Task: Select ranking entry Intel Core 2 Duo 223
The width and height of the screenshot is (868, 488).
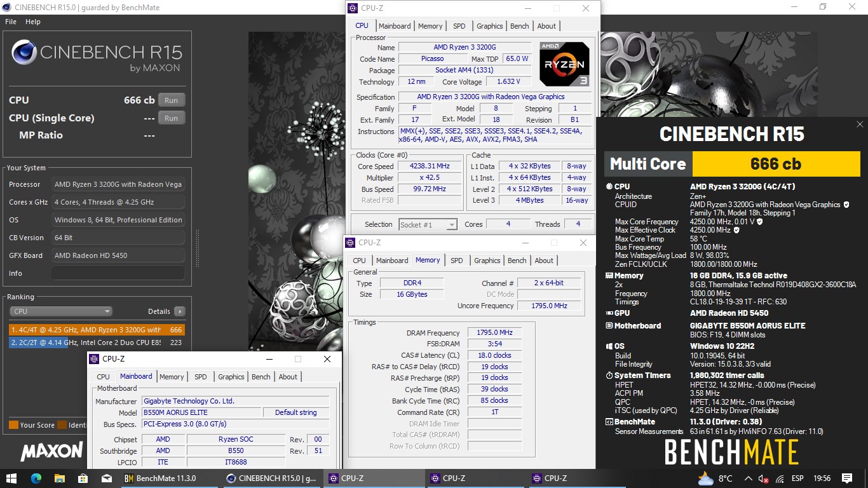Action: [x=97, y=342]
